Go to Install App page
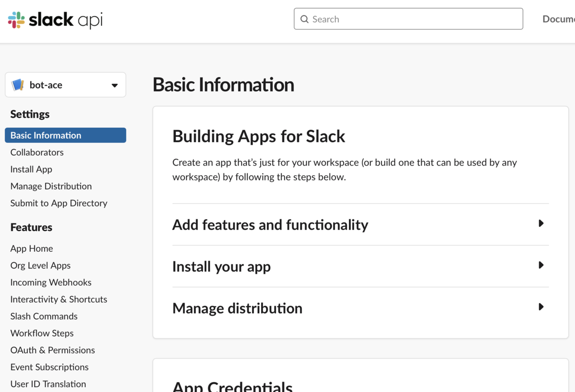The height and width of the screenshot is (392, 575). click(x=31, y=169)
